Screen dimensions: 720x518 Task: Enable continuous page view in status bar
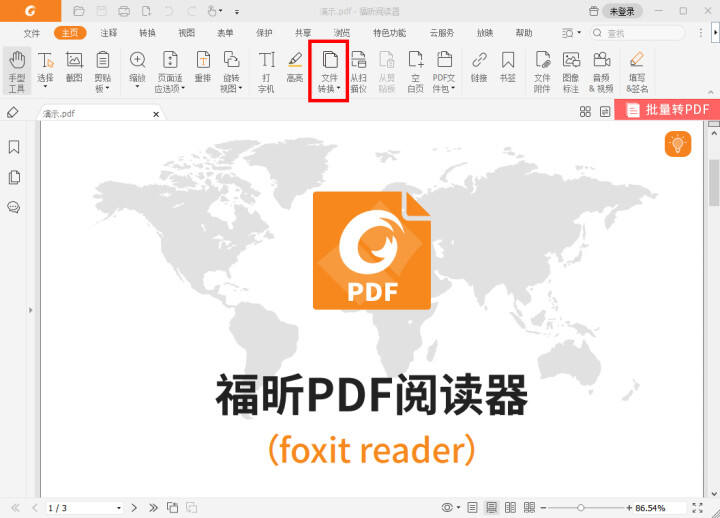pos(491,507)
